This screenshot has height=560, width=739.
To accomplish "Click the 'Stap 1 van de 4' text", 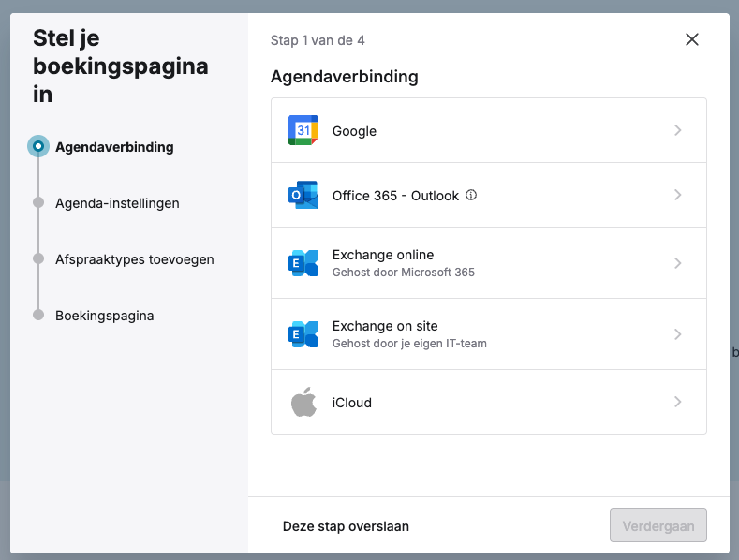I will [x=318, y=40].
